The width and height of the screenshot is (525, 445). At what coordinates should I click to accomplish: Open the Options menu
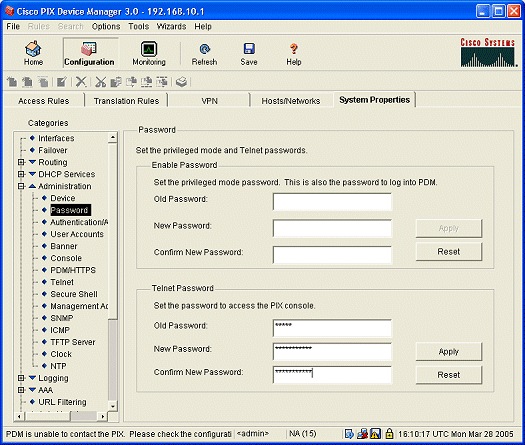(106, 26)
